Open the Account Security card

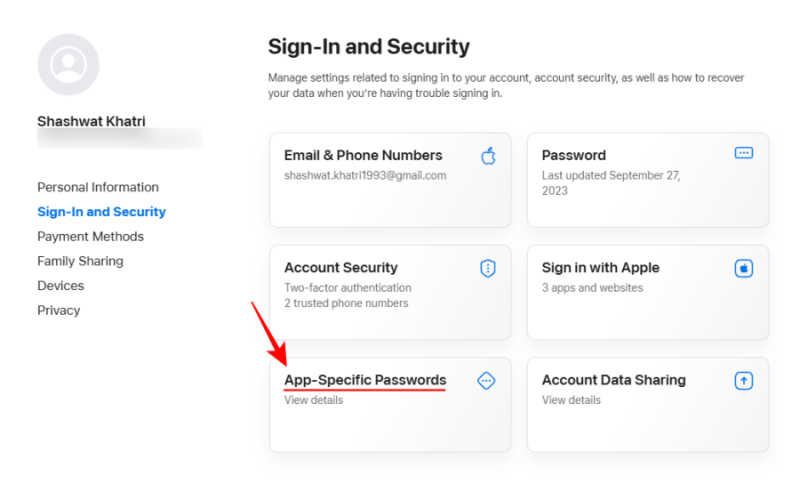[x=390, y=292]
